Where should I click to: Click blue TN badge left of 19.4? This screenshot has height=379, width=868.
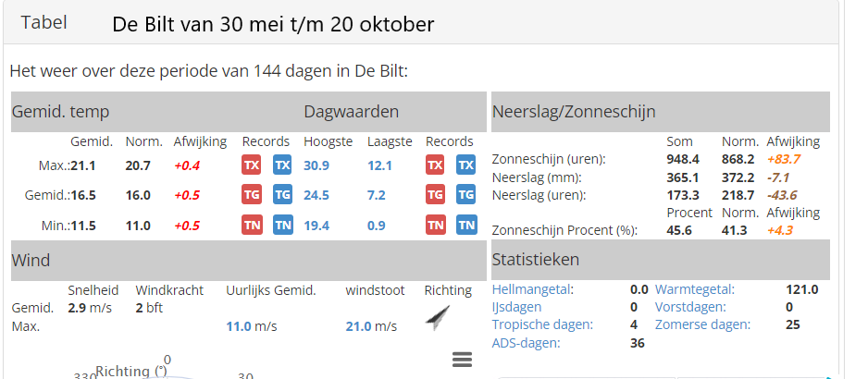pos(282,225)
